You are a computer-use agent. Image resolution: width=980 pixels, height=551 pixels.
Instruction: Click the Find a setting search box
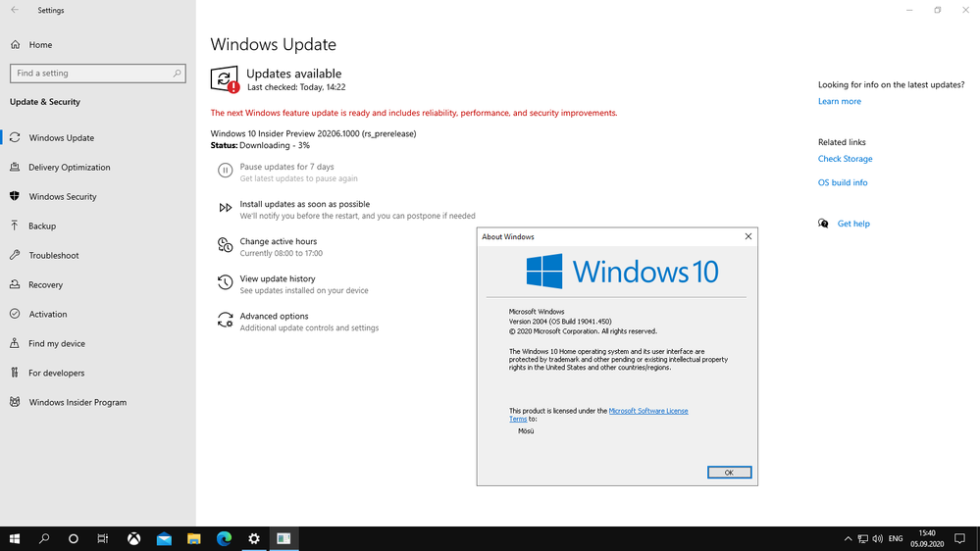[97, 74]
